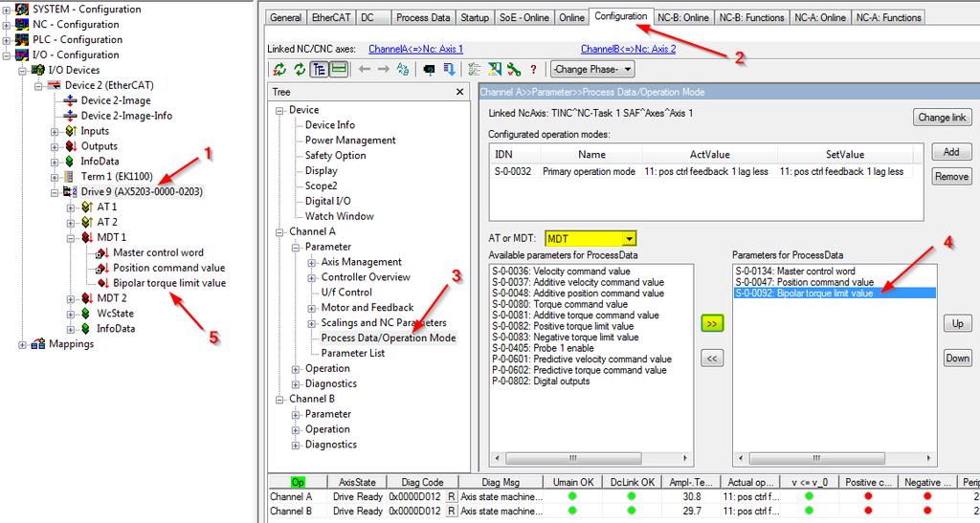Click the teal and yellow wizard toolbar icon

(x=495, y=69)
